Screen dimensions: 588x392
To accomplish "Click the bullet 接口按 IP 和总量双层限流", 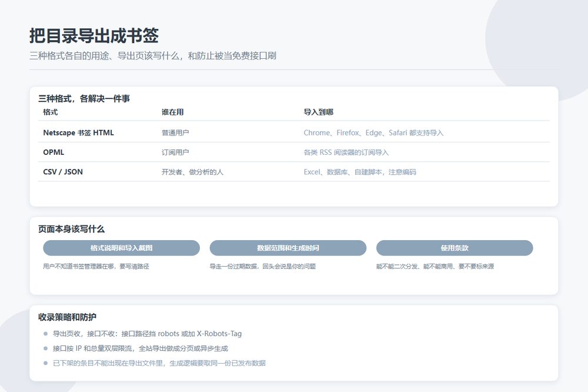I will (x=141, y=348).
